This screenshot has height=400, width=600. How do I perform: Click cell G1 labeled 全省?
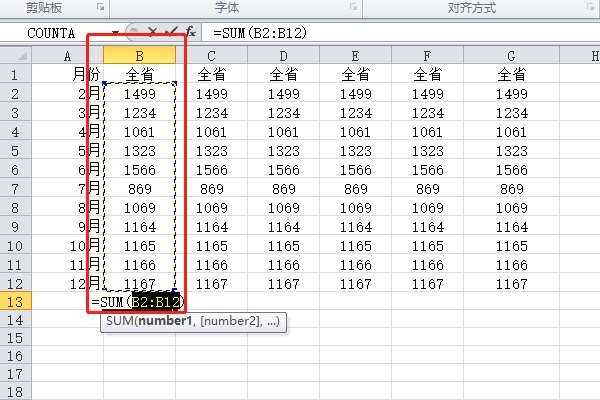pyautogui.click(x=511, y=74)
